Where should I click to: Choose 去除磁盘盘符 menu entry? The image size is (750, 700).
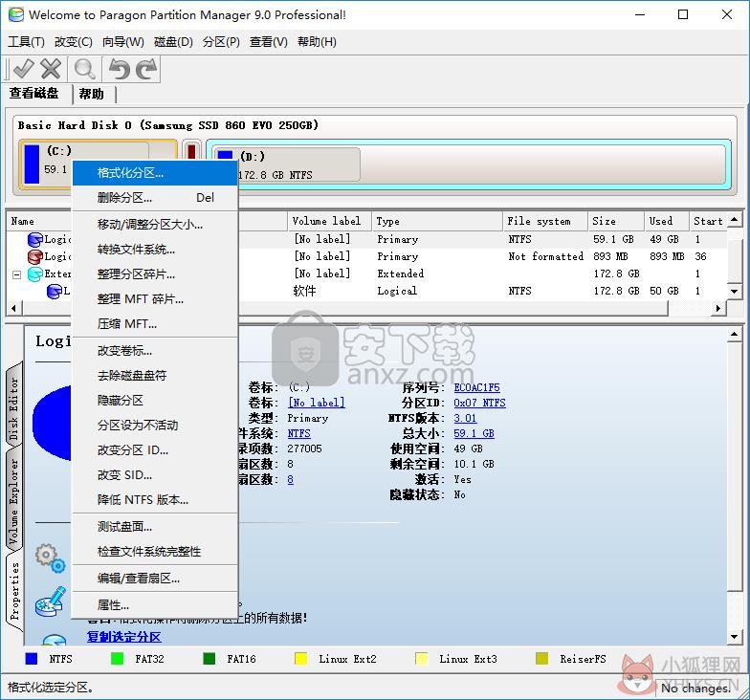click(155, 375)
